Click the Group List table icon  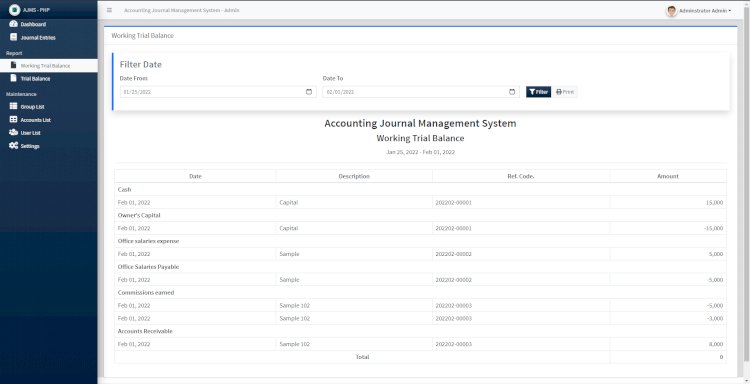[x=13, y=106]
